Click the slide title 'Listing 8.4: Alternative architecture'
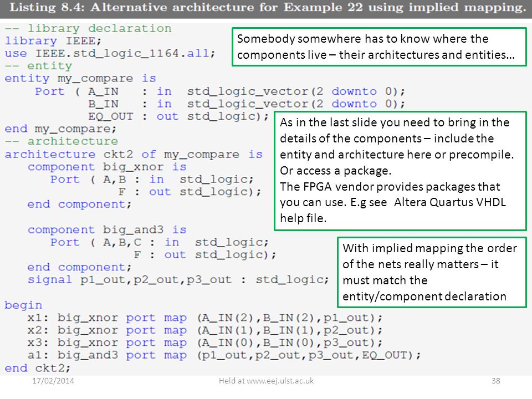532x399 pixels. [x=268, y=7]
